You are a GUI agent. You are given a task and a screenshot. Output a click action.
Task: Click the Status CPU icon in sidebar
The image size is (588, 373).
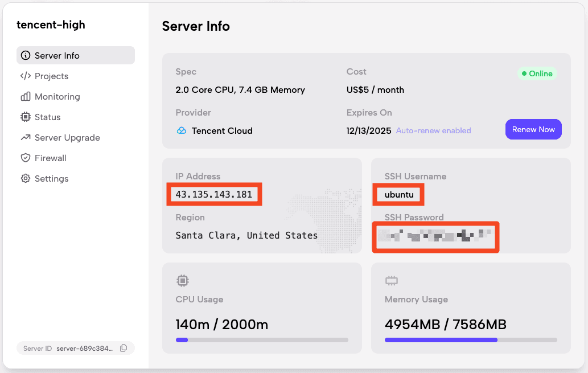25,117
